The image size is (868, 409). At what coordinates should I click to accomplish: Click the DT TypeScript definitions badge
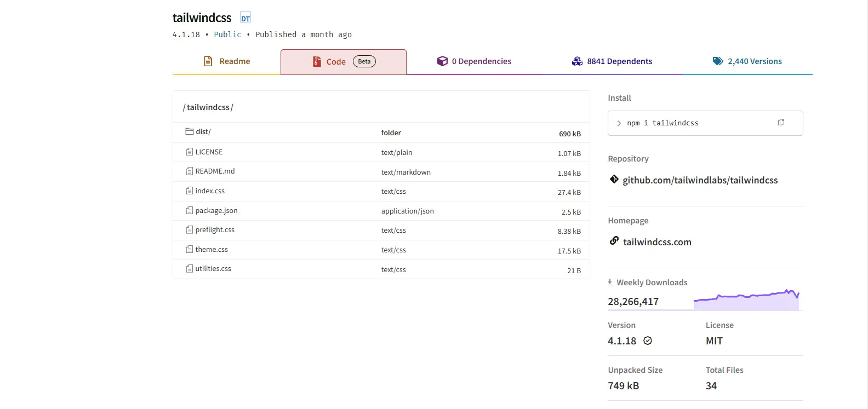coord(245,18)
